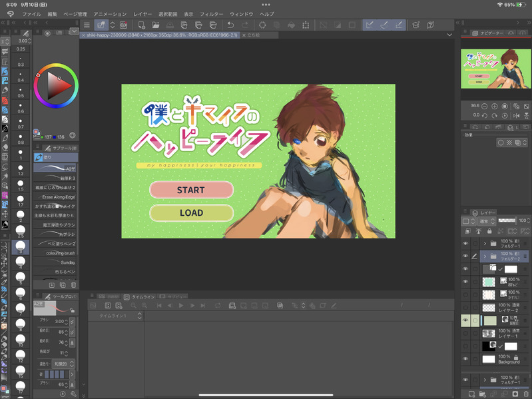Toggle visibility of the 80's layer
Image resolution: width=532 pixels, height=399 pixels.
(x=465, y=282)
